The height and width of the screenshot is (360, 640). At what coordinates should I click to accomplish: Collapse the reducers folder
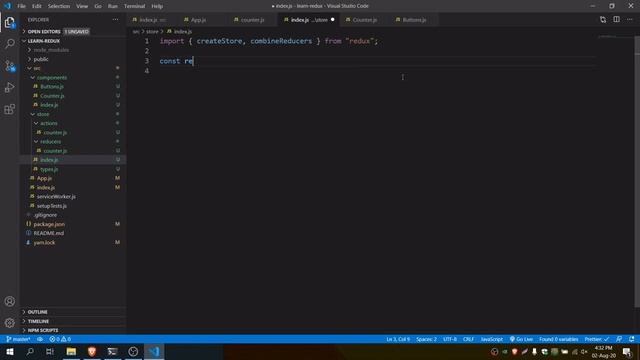coord(50,142)
